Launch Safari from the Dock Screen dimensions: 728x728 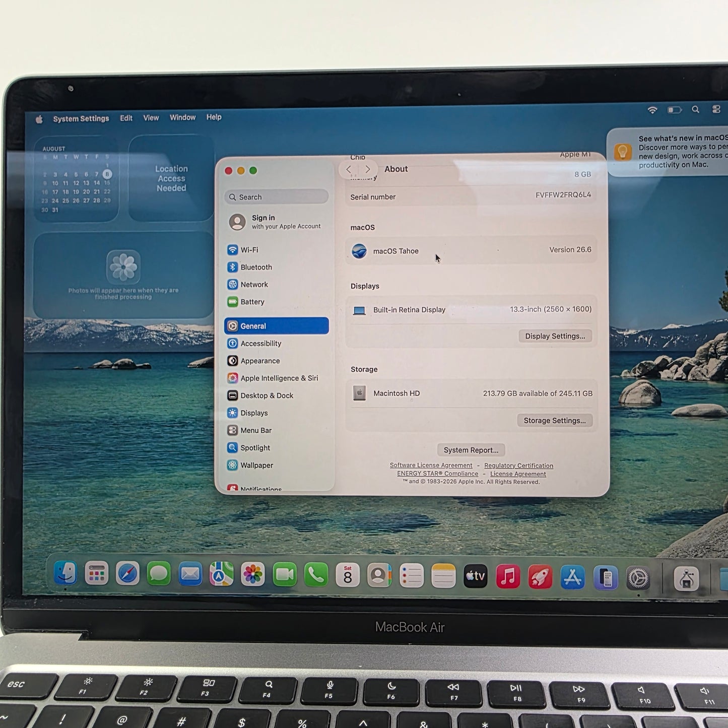pos(127,574)
